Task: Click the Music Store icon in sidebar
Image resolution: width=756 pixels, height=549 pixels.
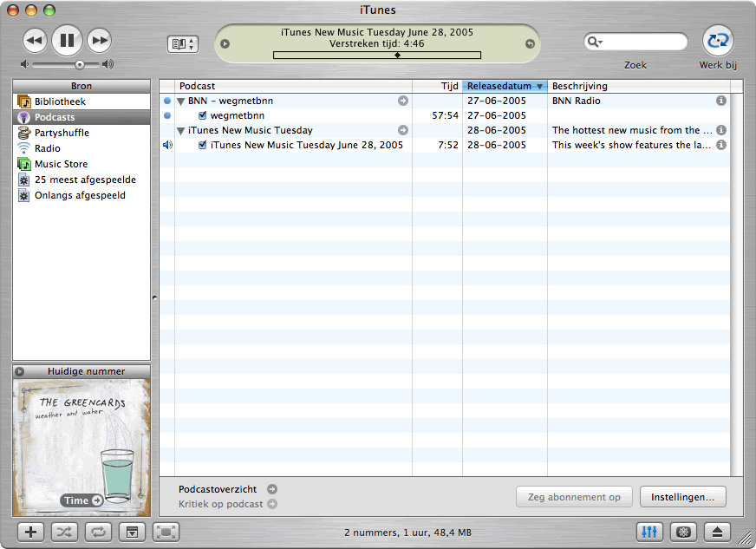Action: click(x=23, y=164)
